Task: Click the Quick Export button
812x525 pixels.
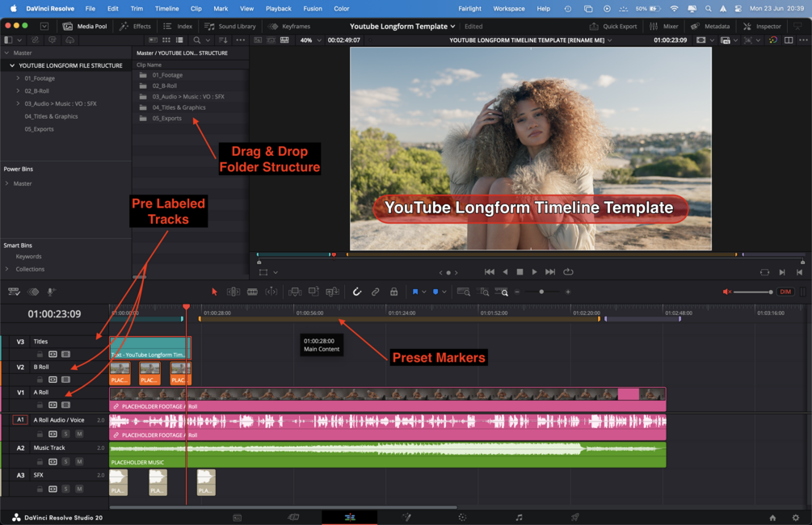Action: coord(613,26)
